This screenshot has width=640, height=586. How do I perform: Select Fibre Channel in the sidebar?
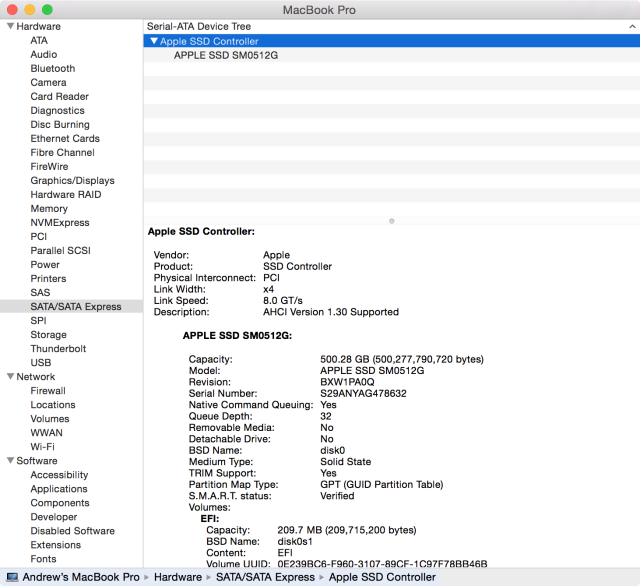tap(62, 152)
